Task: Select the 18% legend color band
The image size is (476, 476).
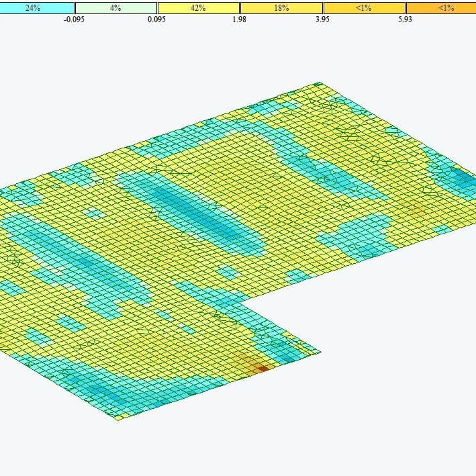Action: tap(281, 8)
